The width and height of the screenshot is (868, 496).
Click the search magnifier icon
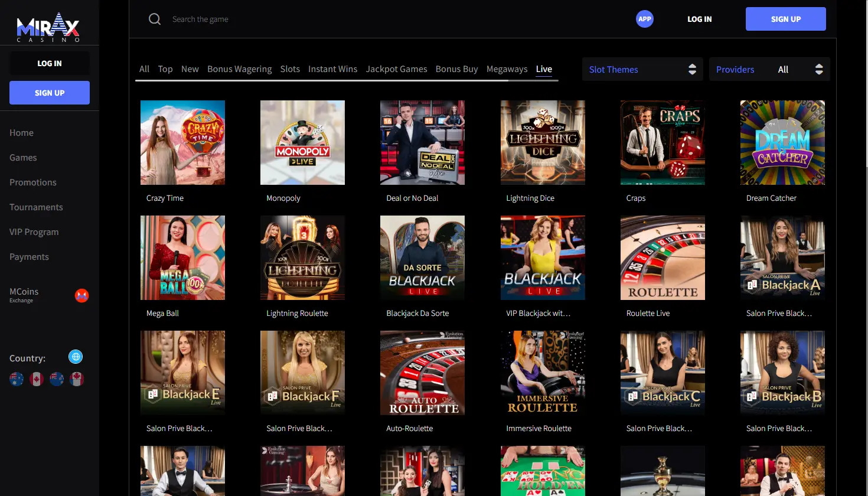(x=155, y=19)
